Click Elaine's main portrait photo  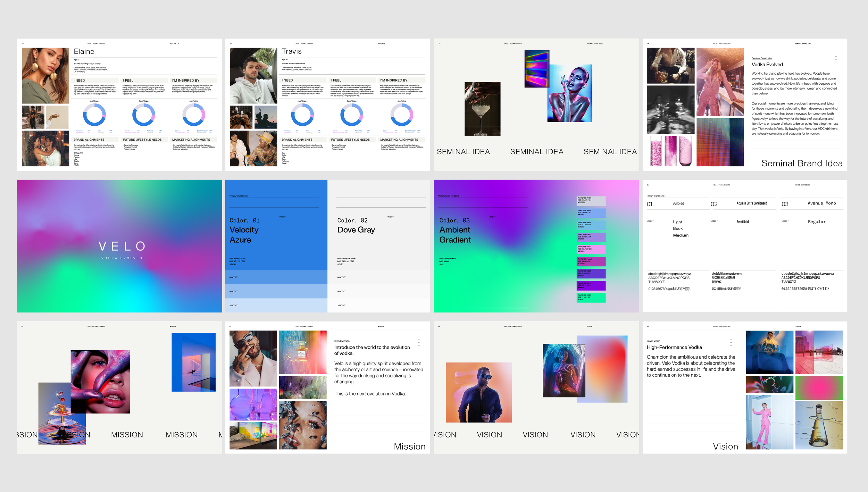[45, 75]
